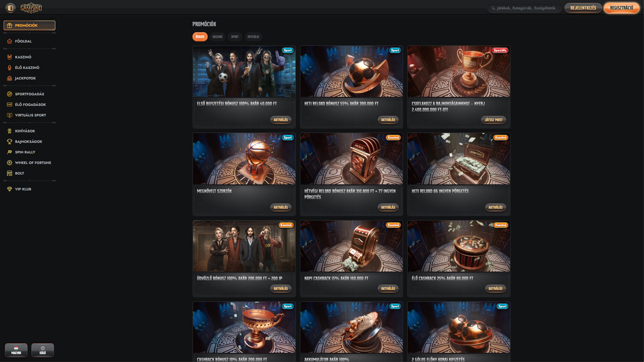Go to Virtuális Sport section

(30, 115)
